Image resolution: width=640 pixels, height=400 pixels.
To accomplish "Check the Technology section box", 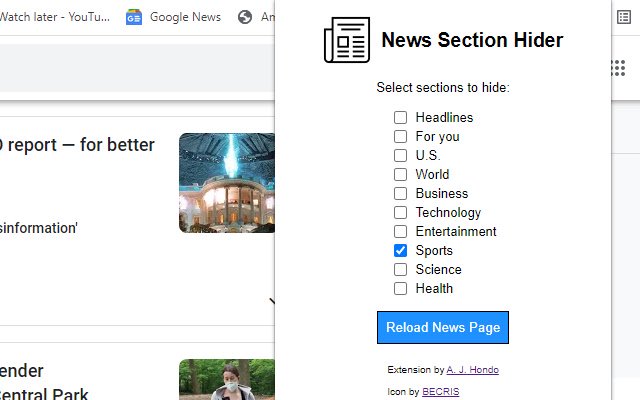I will [400, 212].
